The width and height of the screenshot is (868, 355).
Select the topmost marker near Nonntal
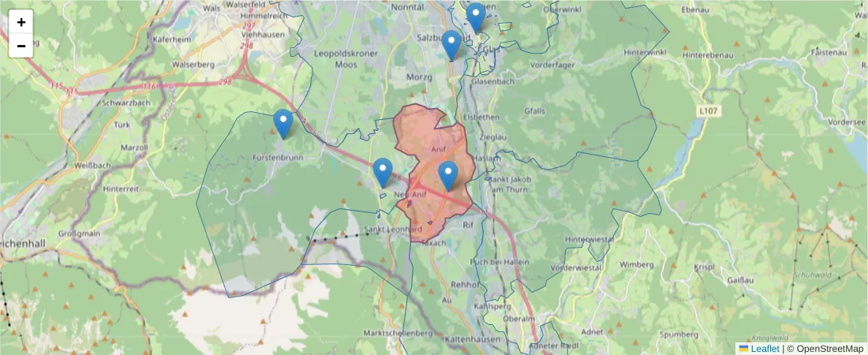coord(476,17)
